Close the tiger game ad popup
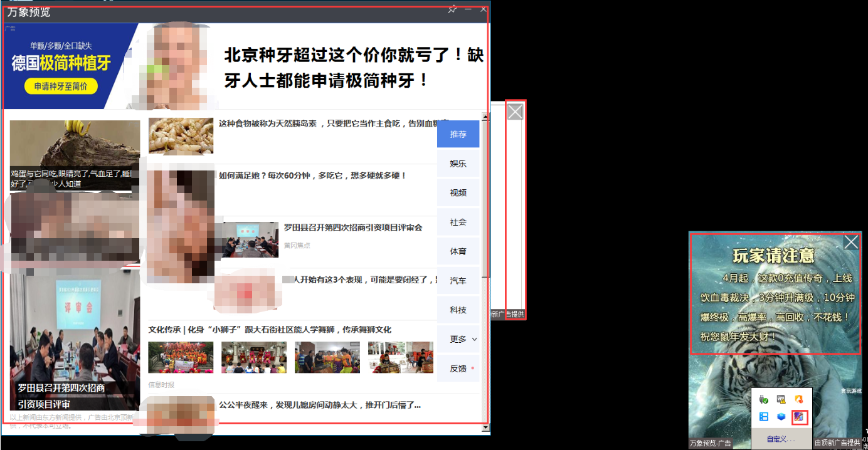The width and height of the screenshot is (868, 450). pyautogui.click(x=850, y=243)
